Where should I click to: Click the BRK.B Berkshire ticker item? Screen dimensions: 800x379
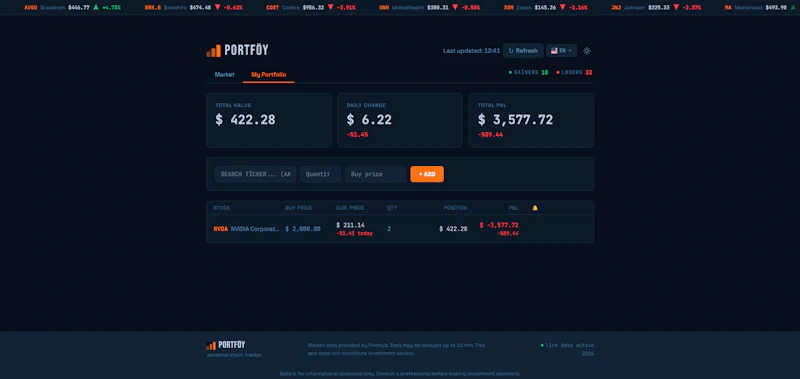click(x=193, y=8)
